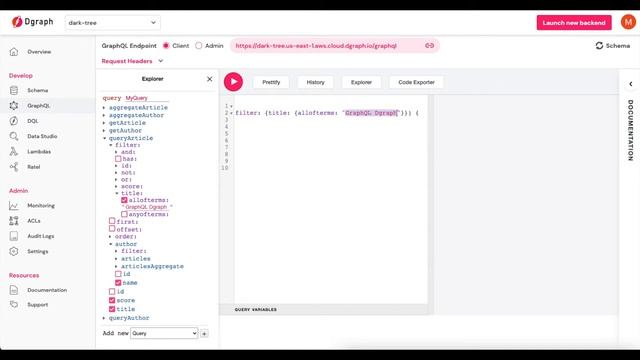Click the Schema refresh icon top right
This screenshot has width=640, height=360.
(599, 46)
